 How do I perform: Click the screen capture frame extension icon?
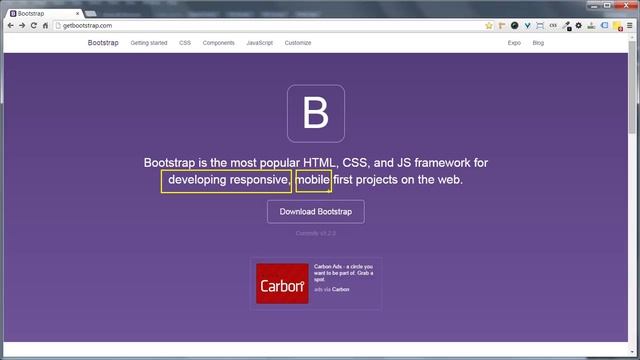[540, 25]
